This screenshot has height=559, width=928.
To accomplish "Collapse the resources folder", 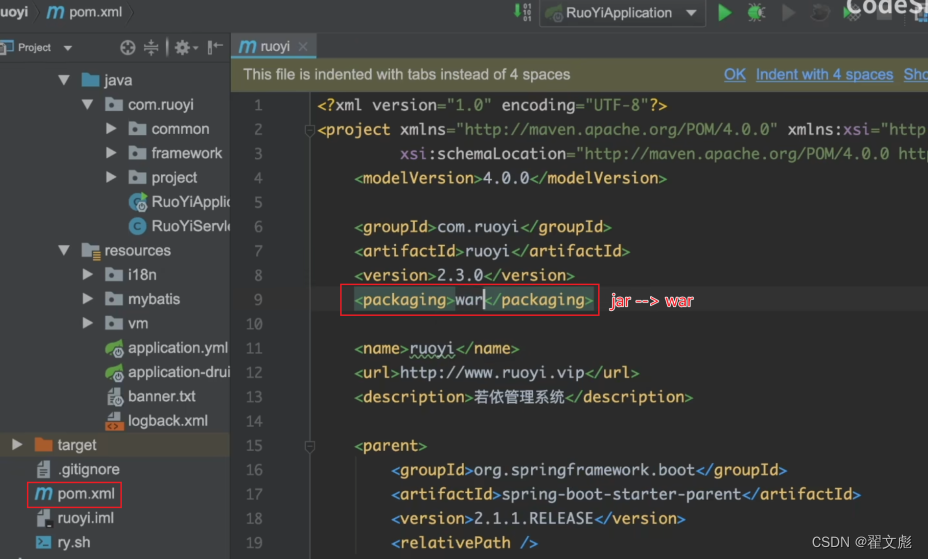I will (64, 251).
